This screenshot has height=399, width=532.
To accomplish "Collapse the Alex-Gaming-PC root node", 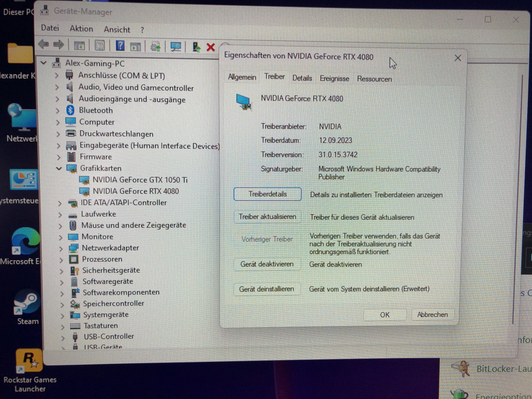I will coord(44,63).
